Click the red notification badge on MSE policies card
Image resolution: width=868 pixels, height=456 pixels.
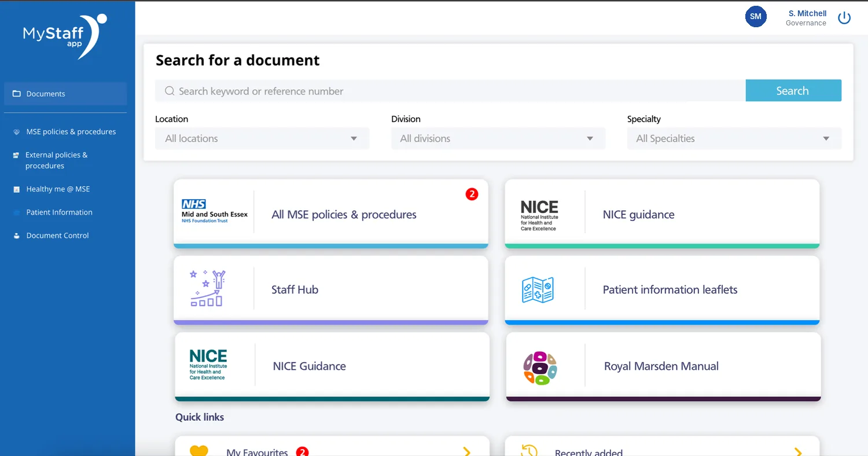[x=472, y=194]
